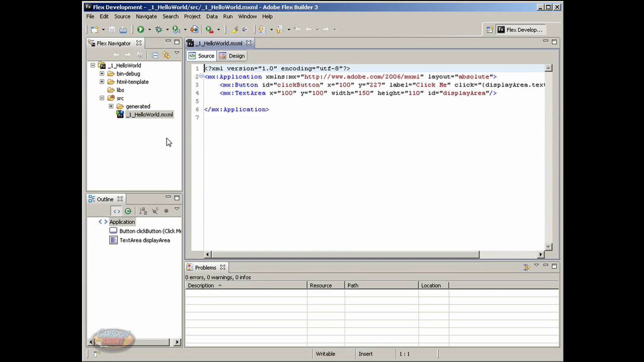The image size is (644, 362).
Task: Click the Flex Development perspective button
Action: coord(520,30)
